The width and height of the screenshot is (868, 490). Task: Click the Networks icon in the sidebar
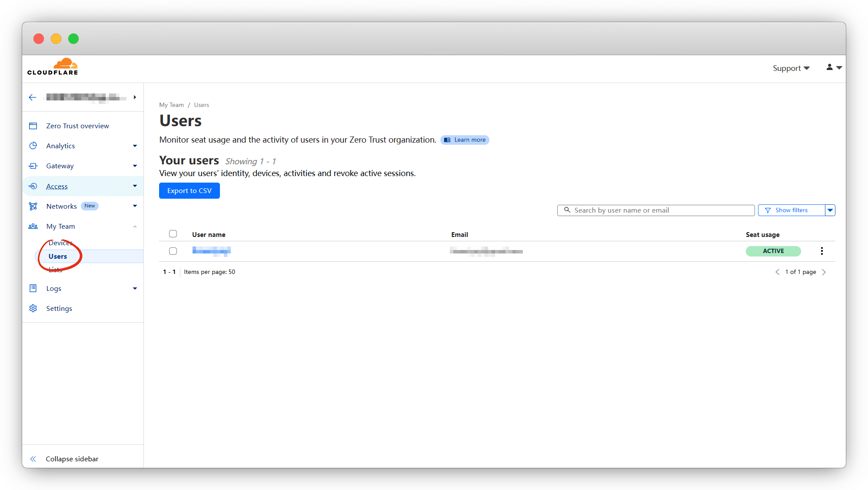coord(33,206)
